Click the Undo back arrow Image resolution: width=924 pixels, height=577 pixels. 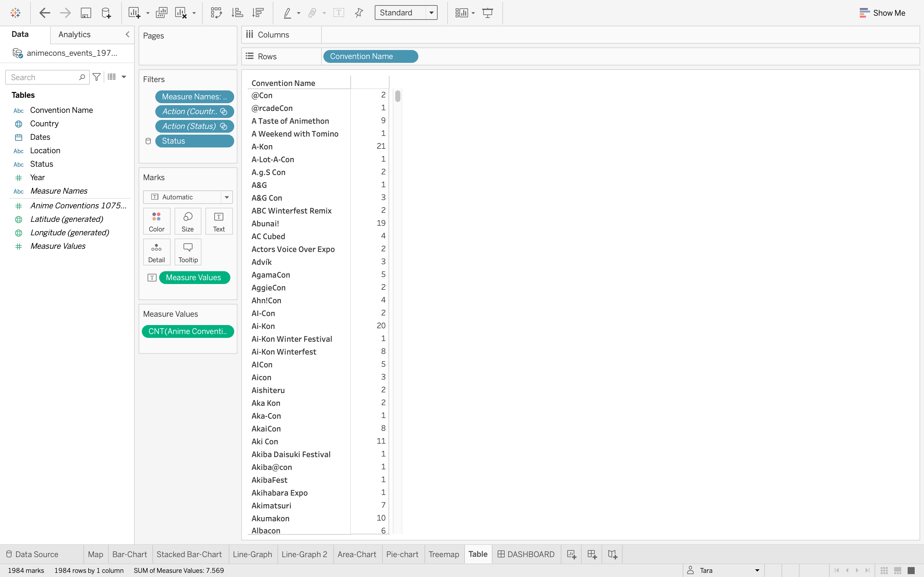[45, 13]
